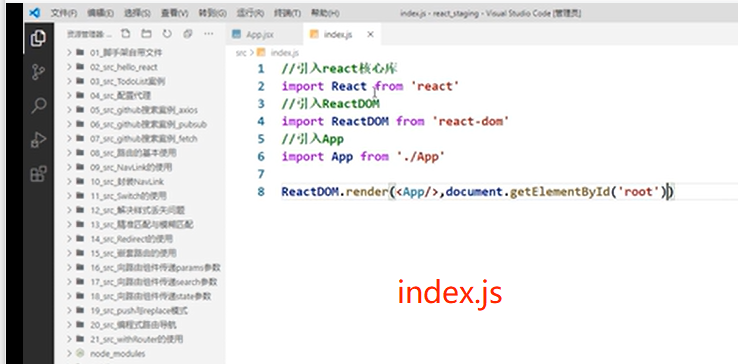Select the 10_src_封装NavLink folder
Viewport: 738px width, 364px height.
click(127, 181)
